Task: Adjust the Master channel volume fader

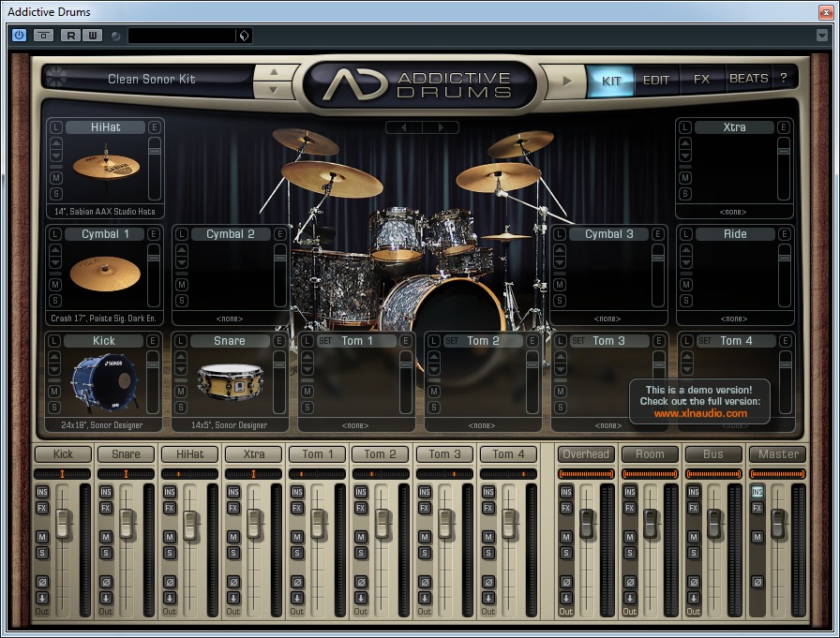Action: coord(777,524)
